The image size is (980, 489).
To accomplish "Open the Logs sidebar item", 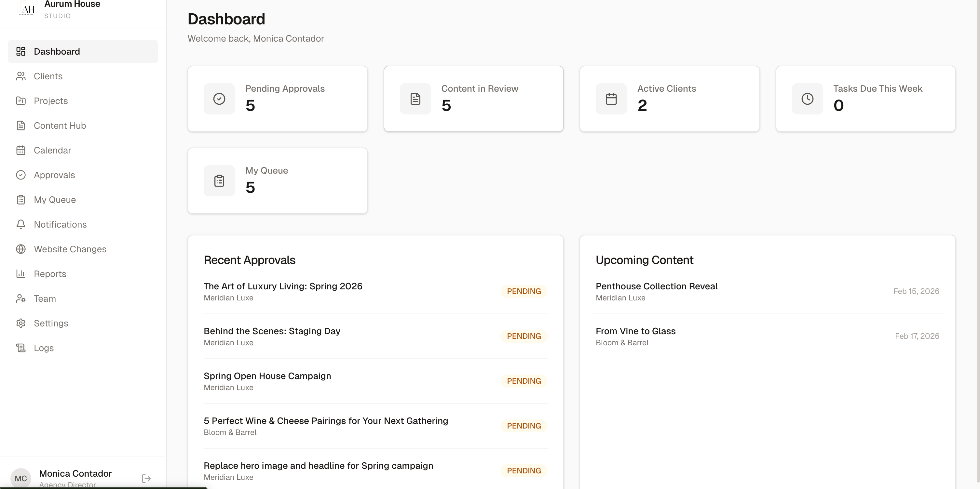I will coord(43,348).
